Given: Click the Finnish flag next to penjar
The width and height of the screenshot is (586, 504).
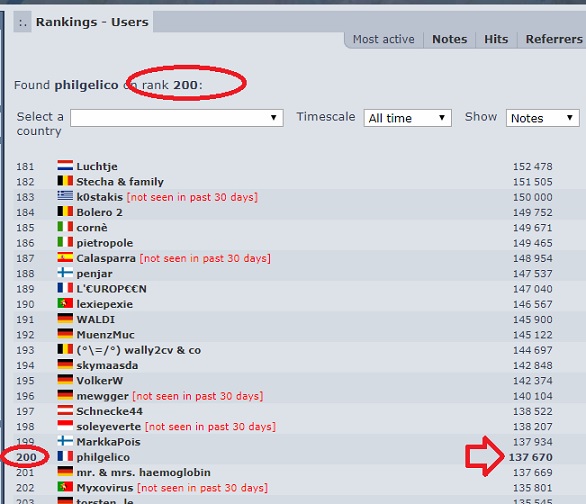Looking at the screenshot, I should (x=65, y=273).
